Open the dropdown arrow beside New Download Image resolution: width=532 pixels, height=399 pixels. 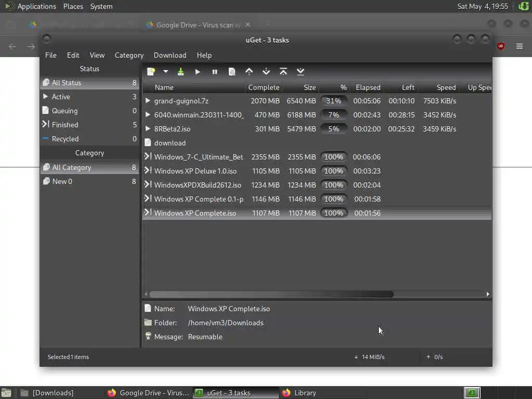click(x=166, y=72)
